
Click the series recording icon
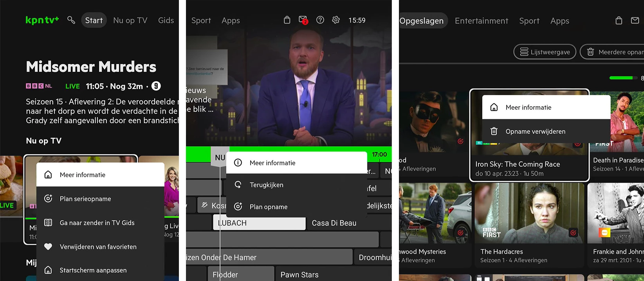point(48,199)
